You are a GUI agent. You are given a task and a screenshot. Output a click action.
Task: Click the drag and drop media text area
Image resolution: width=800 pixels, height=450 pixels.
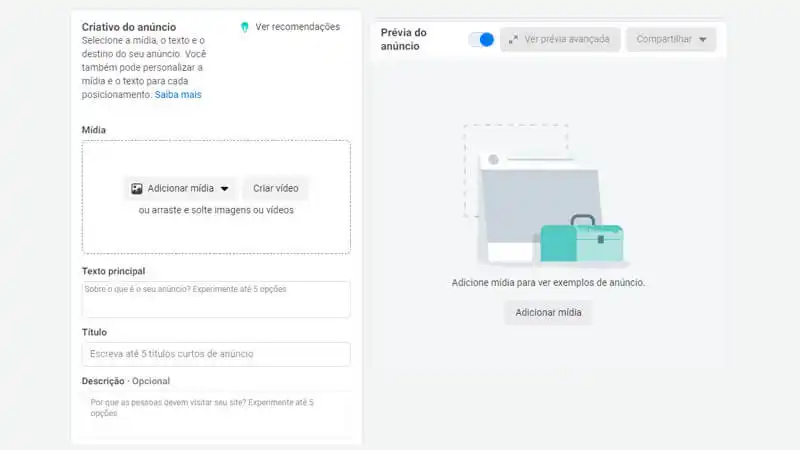click(216, 211)
